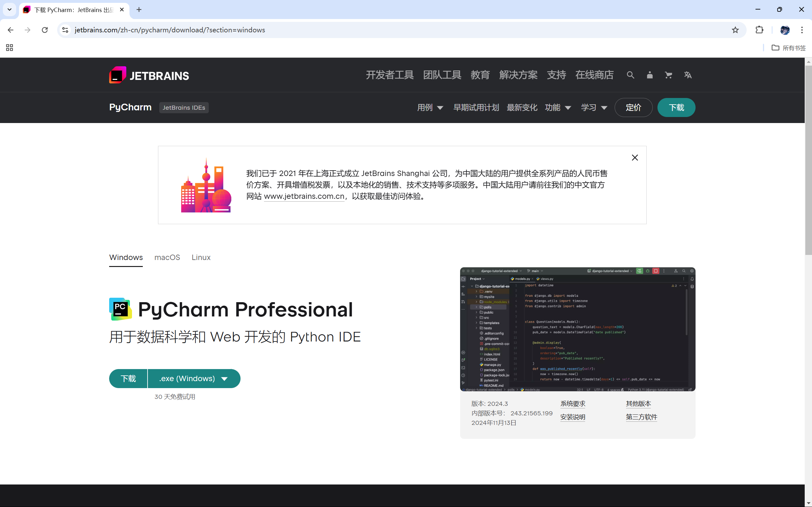This screenshot has width=812, height=507.
Task: Go forward with the forward arrow
Action: 28,30
